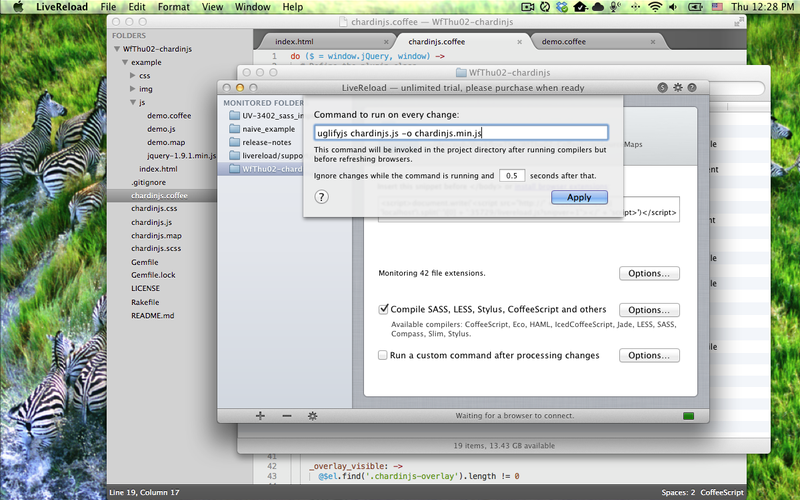
Task: Open demo.js in the sidebar
Action: [x=161, y=129]
